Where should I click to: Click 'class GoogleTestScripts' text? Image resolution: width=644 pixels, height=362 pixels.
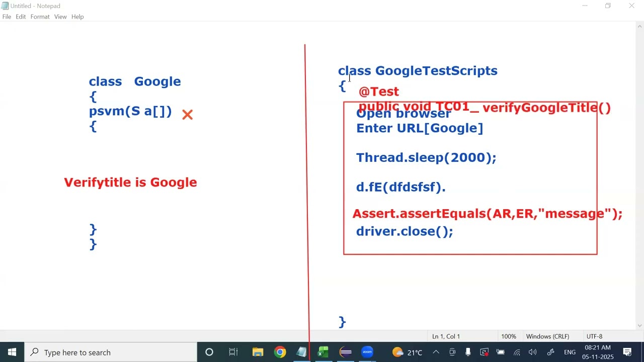click(418, 71)
